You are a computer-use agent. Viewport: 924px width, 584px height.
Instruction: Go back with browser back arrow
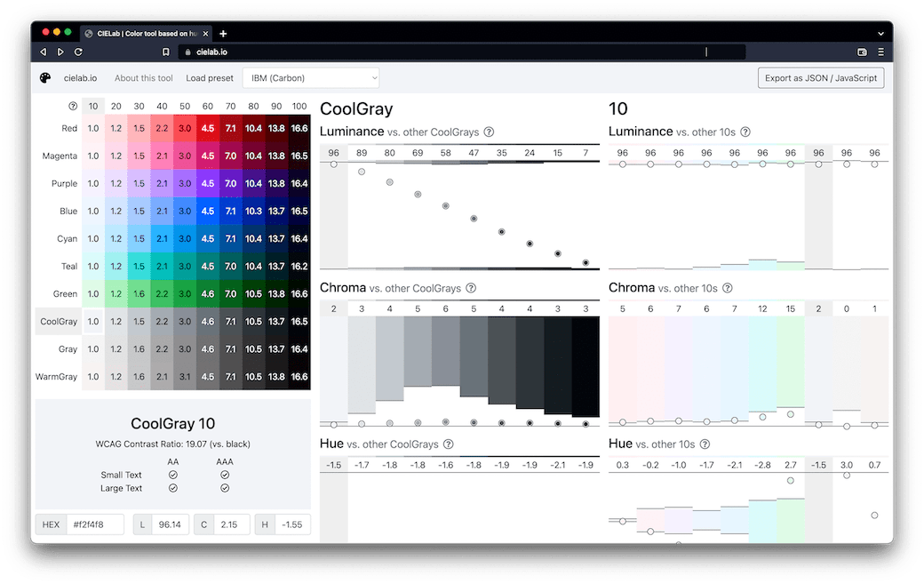coord(43,52)
